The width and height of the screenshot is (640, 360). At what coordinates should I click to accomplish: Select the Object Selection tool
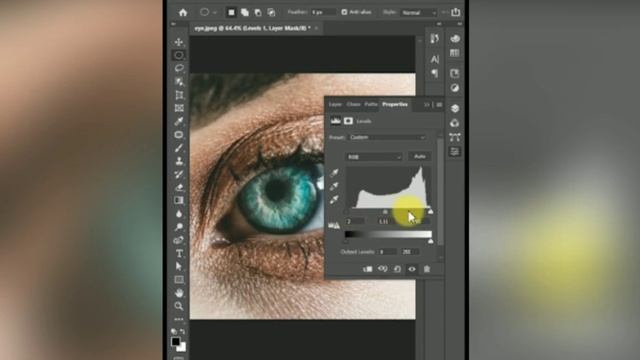(x=179, y=82)
